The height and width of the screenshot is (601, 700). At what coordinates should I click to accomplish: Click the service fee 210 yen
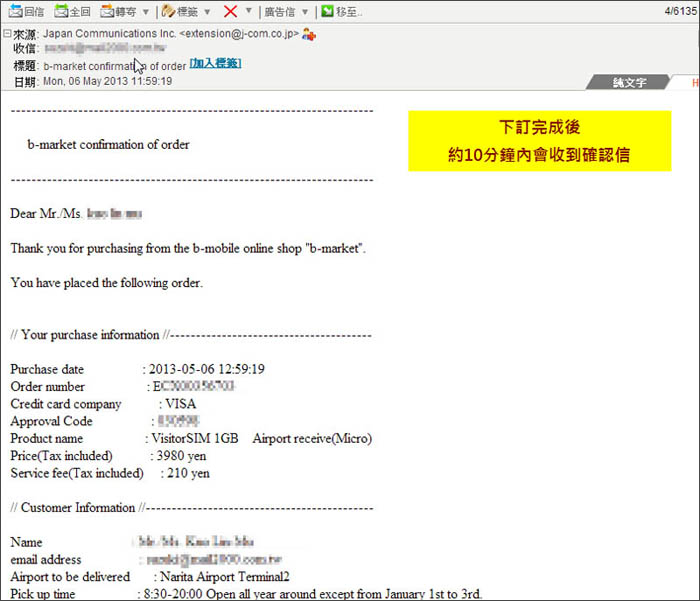tap(188, 473)
